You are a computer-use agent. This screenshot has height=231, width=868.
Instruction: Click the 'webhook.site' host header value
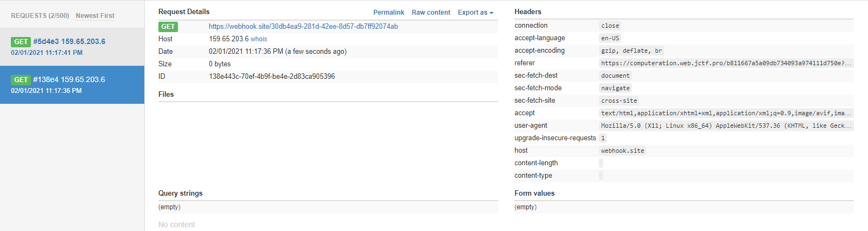pyautogui.click(x=622, y=151)
